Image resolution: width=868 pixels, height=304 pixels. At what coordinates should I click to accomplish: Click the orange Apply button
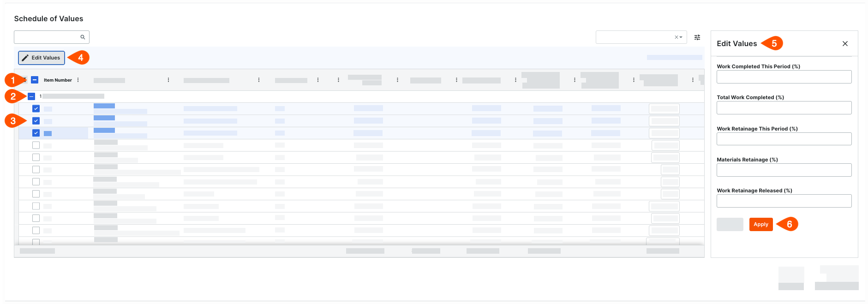point(761,224)
